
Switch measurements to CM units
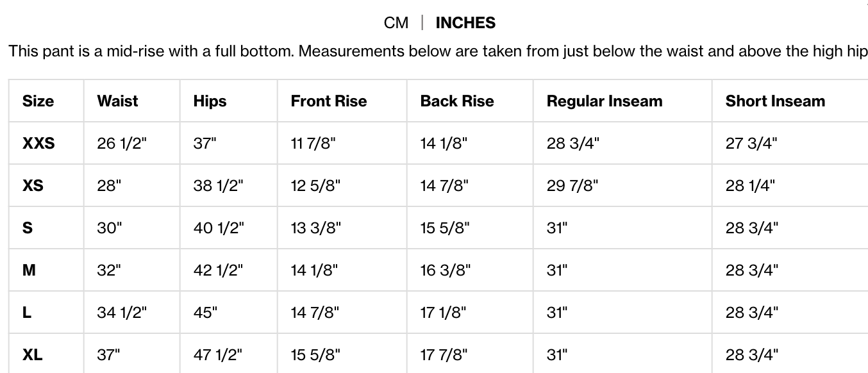click(396, 23)
